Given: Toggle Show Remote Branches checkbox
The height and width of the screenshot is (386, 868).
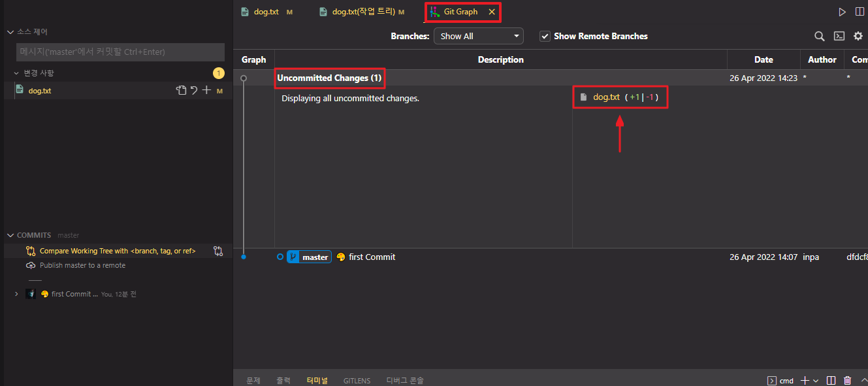Looking at the screenshot, I should pos(545,37).
